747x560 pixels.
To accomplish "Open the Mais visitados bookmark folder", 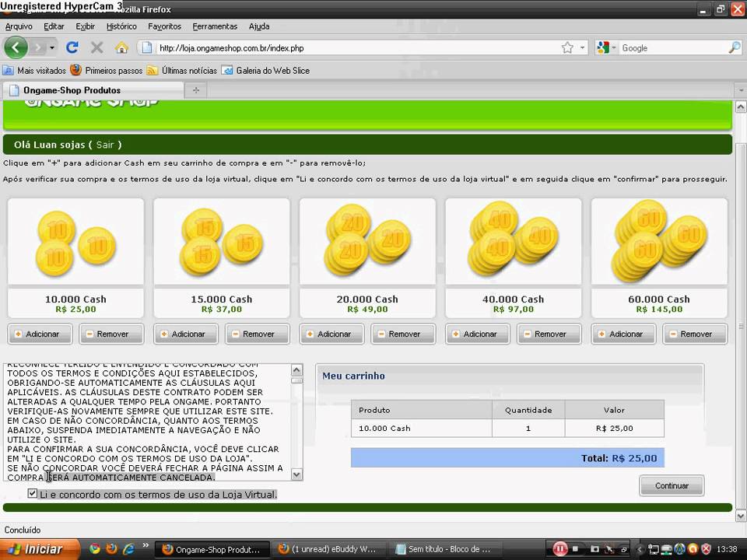I will click(34, 71).
